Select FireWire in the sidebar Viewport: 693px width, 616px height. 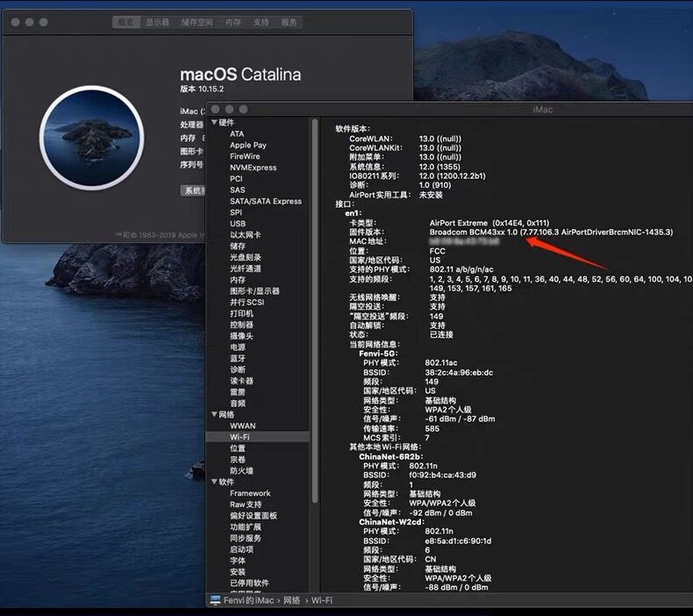(245, 156)
